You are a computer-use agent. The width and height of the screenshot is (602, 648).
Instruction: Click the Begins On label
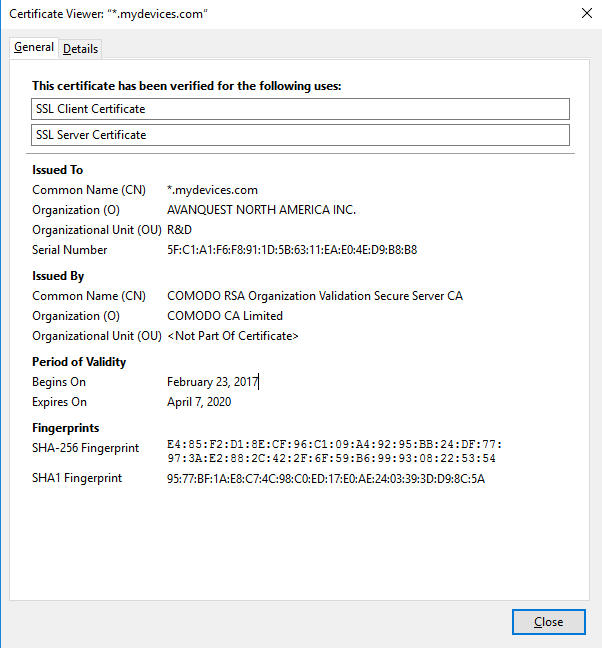tap(59, 382)
